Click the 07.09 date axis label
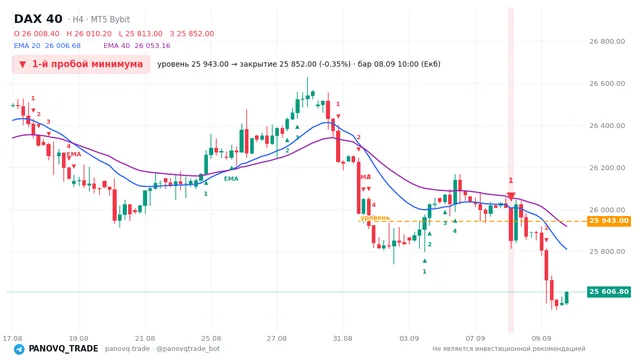The image size is (640, 360). (x=475, y=338)
